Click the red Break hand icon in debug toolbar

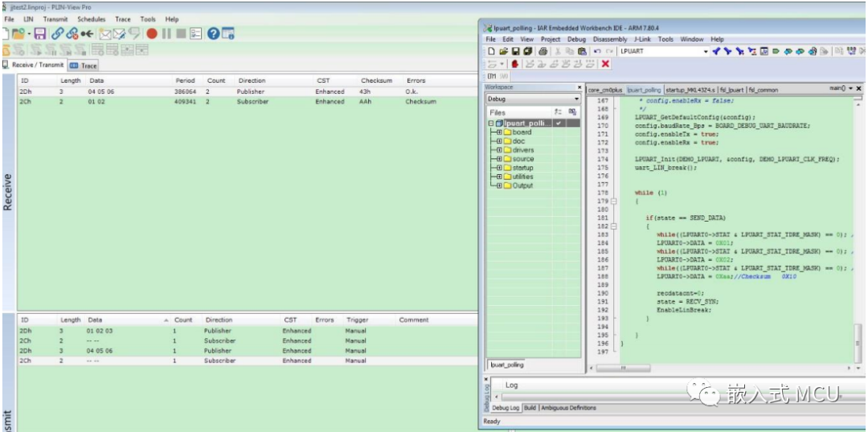(515, 64)
